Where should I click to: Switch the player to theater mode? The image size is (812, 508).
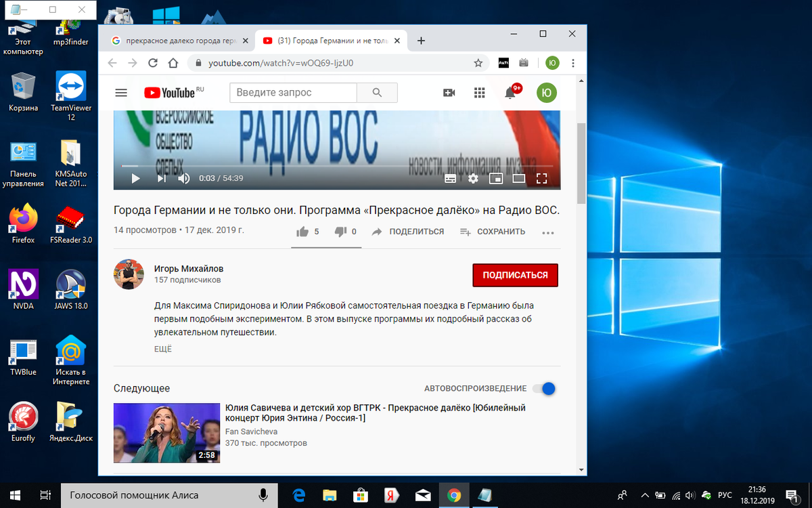tap(519, 179)
